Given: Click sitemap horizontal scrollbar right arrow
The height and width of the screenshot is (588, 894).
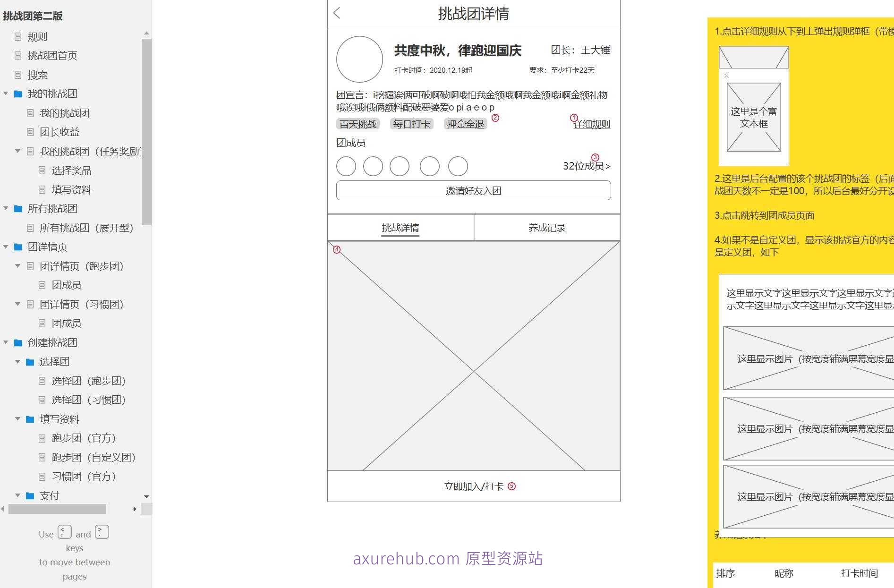Looking at the screenshot, I should point(135,509).
